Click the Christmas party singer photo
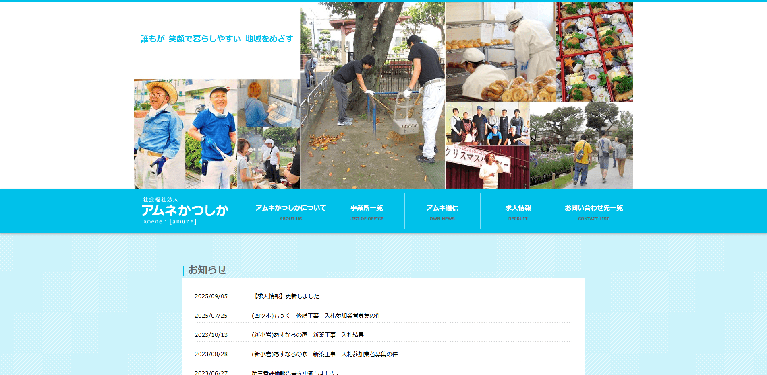This screenshot has width=767, height=375. 488,167
